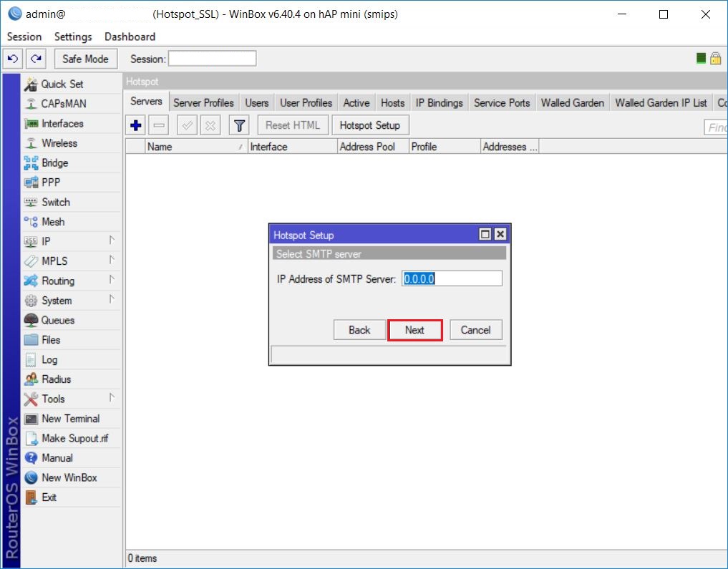Image resolution: width=728 pixels, height=569 pixels.
Task: Open a New Terminal
Action: pyautogui.click(x=72, y=419)
